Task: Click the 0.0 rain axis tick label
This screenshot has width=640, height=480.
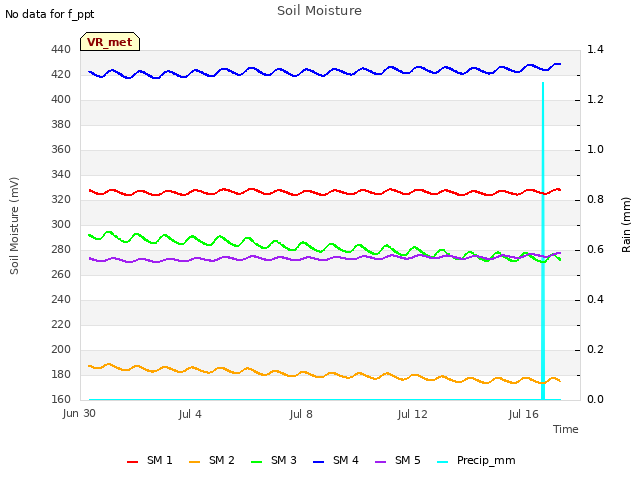Action: (595, 399)
